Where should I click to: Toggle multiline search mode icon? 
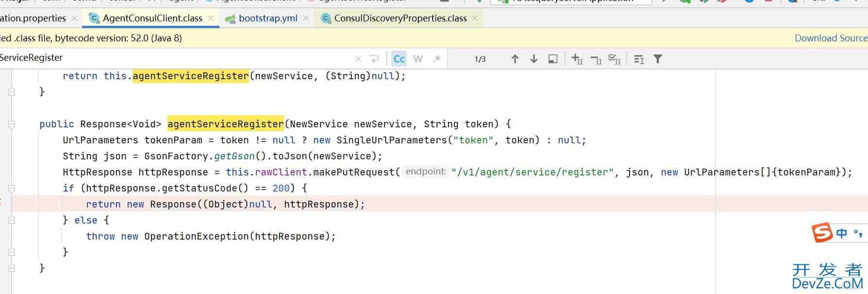coord(639,59)
